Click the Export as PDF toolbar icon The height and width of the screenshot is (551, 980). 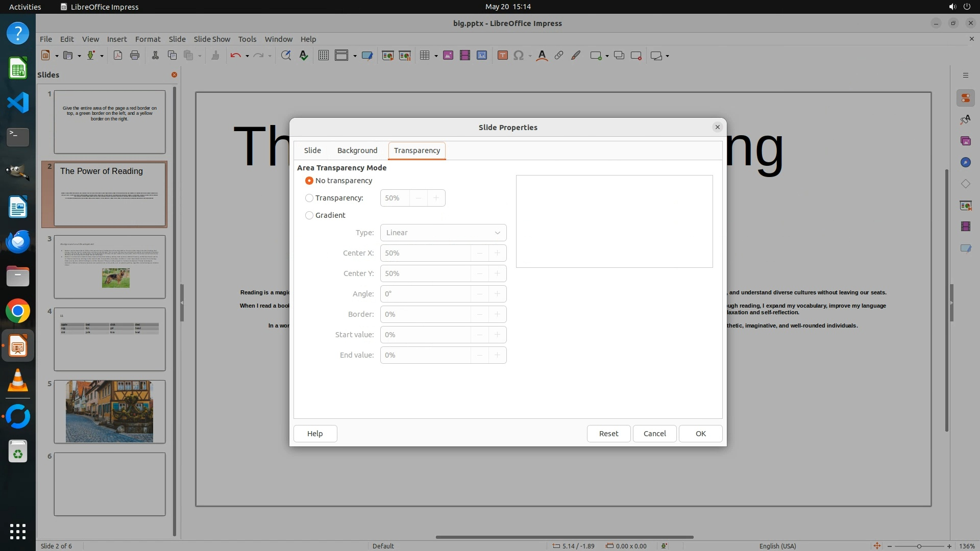118,56
